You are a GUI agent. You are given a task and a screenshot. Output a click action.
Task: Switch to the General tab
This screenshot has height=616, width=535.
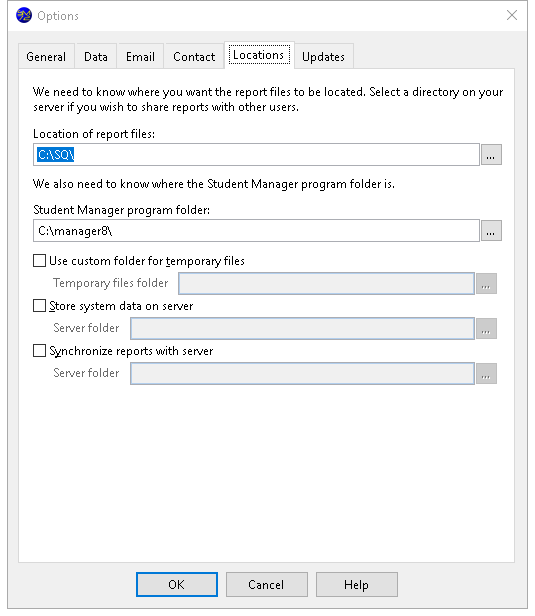pyautogui.click(x=46, y=57)
